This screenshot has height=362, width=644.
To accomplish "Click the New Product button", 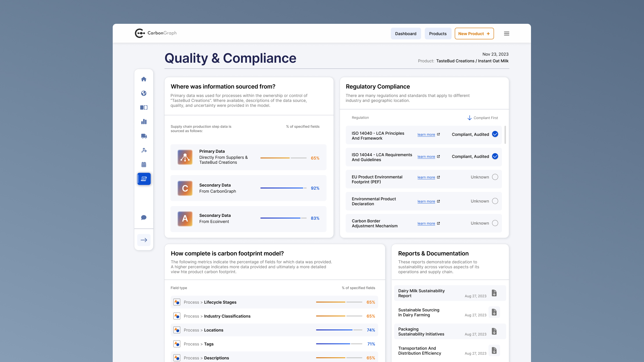I will (474, 33).
